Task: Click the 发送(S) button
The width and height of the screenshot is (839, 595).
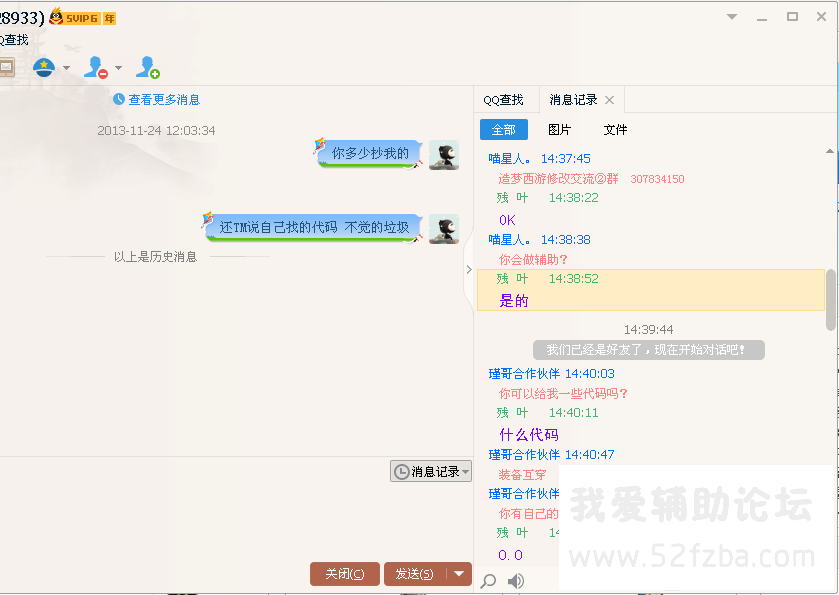Action: [x=415, y=574]
